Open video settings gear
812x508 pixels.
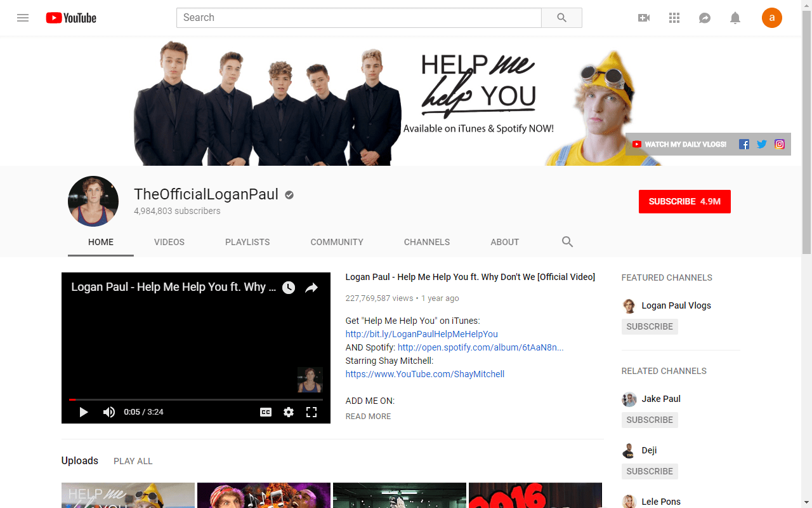pos(289,412)
